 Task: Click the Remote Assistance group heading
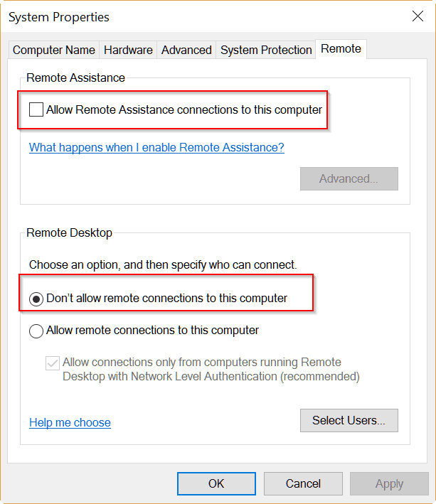click(75, 77)
